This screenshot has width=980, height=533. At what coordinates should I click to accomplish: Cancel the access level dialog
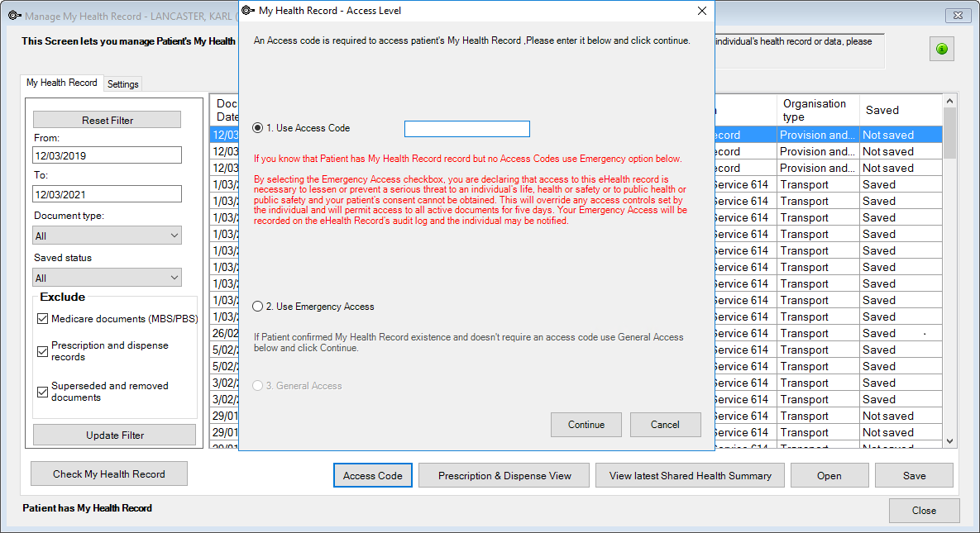click(665, 425)
